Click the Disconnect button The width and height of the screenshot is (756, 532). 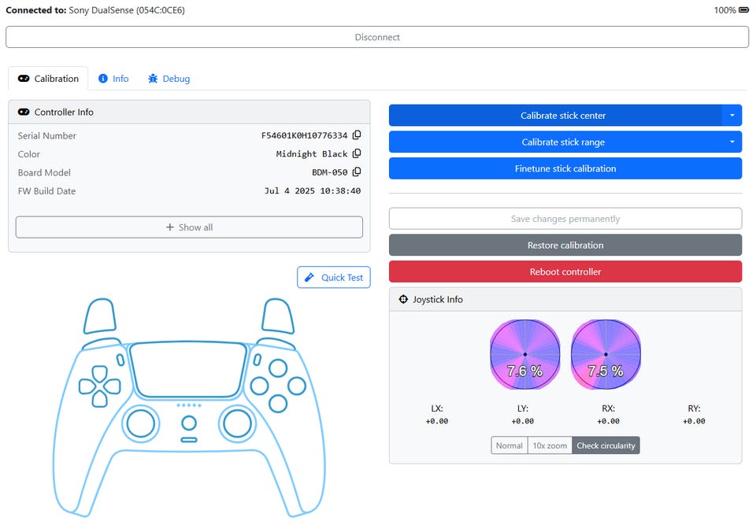click(x=377, y=37)
